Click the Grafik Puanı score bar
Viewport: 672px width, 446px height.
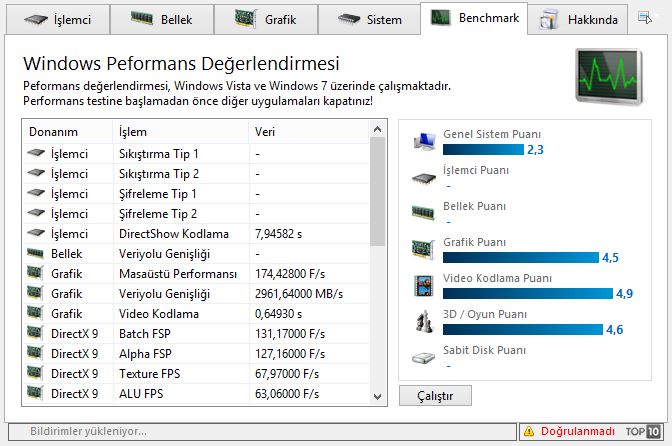tap(521, 257)
